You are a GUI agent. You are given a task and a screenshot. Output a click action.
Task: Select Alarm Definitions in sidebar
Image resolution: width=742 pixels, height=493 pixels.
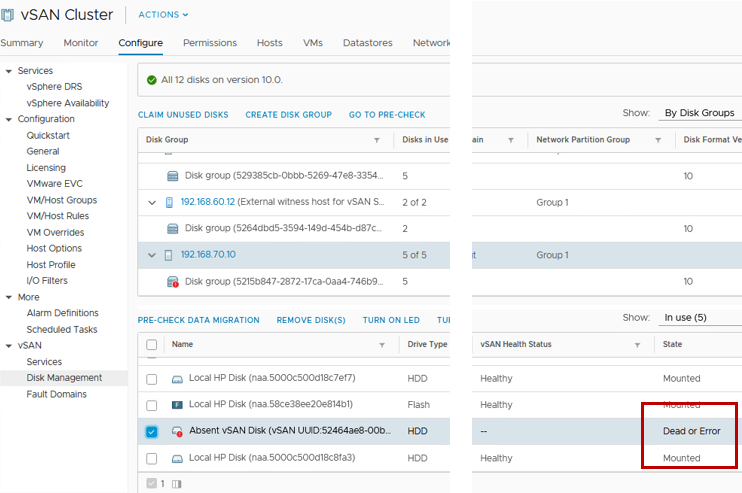(x=62, y=313)
